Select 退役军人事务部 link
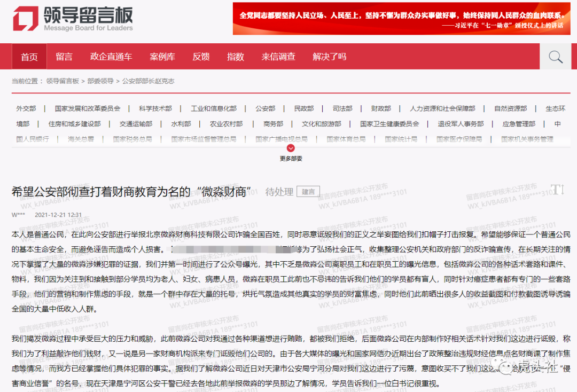Screen dimensions: 577x392 coord(461,124)
